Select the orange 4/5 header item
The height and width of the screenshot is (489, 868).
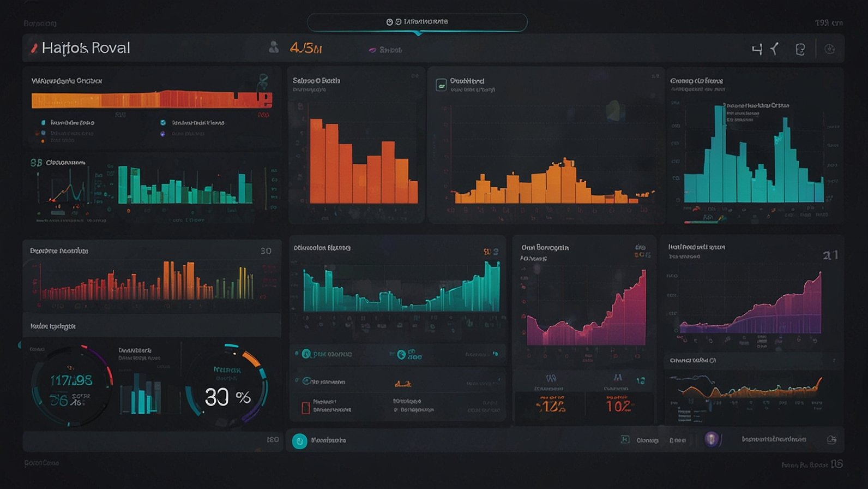point(306,48)
